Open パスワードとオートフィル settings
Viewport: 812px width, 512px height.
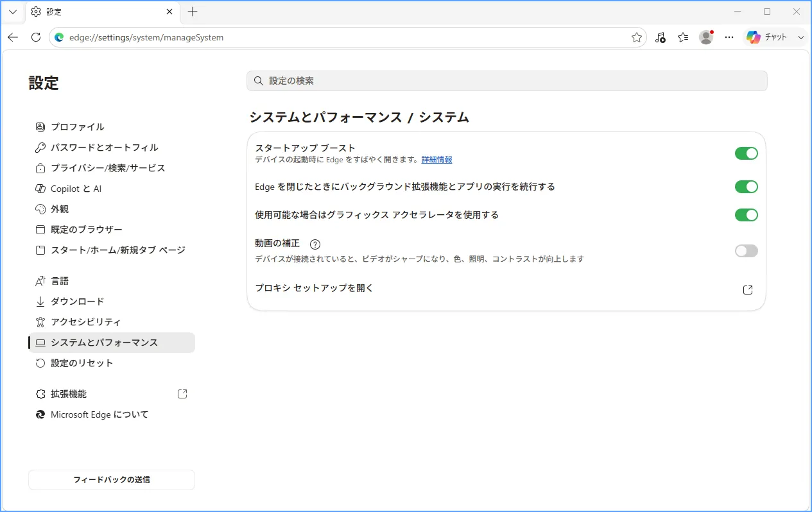[112, 148]
